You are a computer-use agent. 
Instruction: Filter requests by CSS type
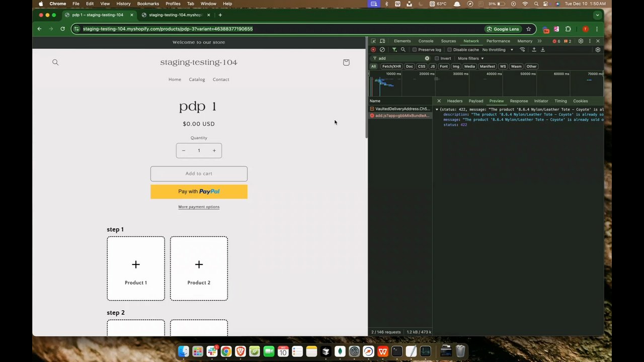(x=422, y=66)
